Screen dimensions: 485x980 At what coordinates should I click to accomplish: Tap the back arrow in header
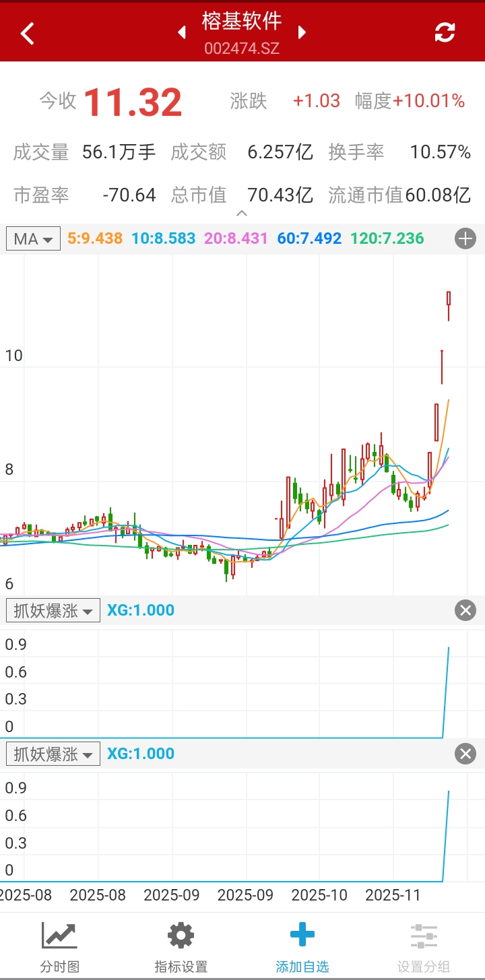pyautogui.click(x=28, y=33)
